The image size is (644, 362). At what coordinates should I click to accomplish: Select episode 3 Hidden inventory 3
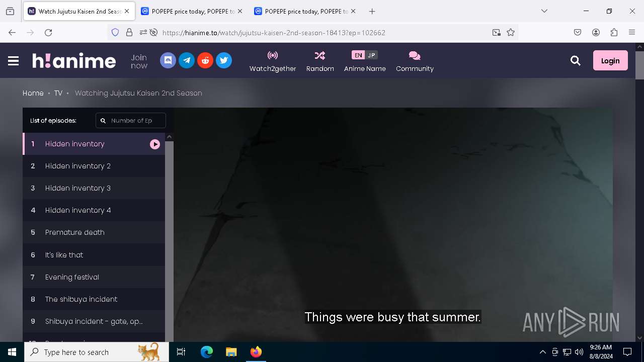click(x=94, y=188)
